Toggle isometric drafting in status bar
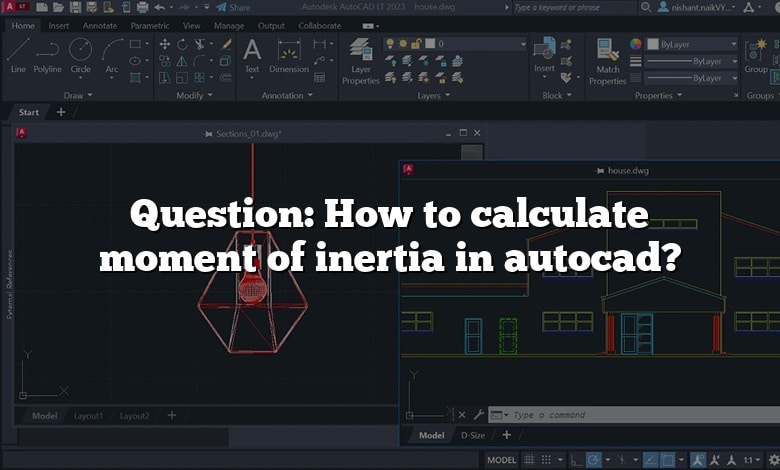This screenshot has height=470, width=780. 621,460
